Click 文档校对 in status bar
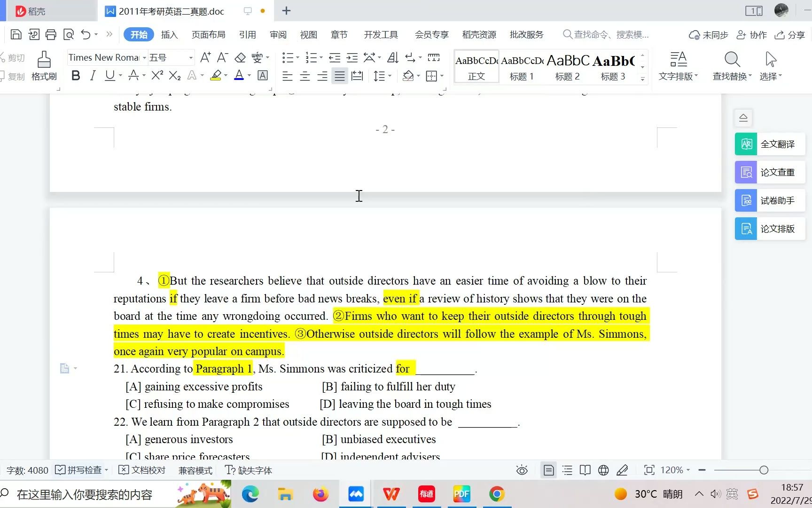Image resolution: width=812 pixels, height=508 pixels. tap(142, 470)
